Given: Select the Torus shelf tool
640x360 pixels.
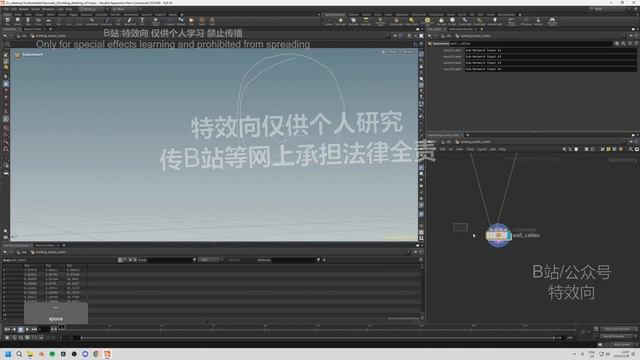Looking at the screenshot, I should point(38,21).
